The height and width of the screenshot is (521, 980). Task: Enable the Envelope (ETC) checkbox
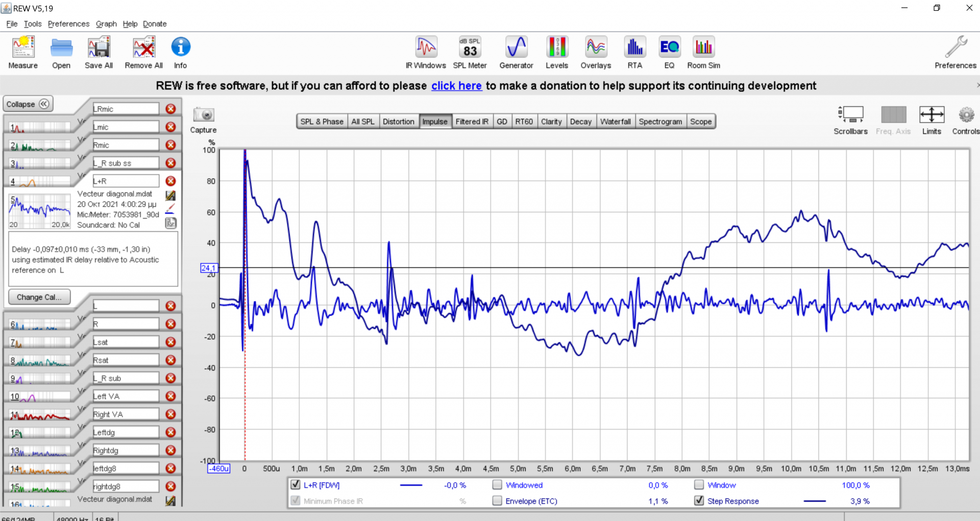tap(497, 501)
